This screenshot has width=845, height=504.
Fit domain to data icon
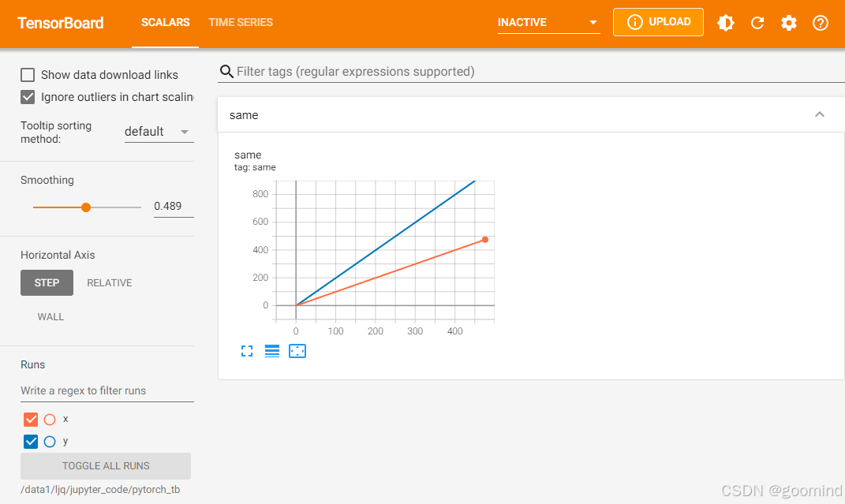coord(297,351)
